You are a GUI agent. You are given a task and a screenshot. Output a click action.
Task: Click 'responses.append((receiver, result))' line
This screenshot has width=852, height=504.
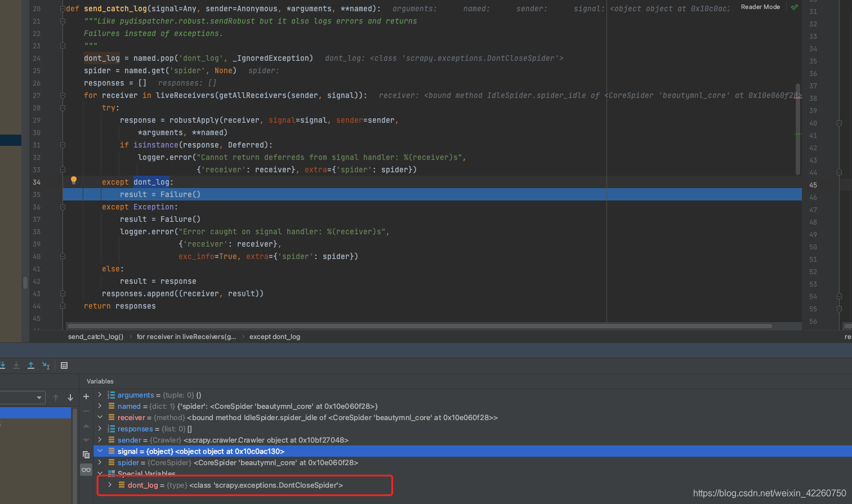[182, 294]
